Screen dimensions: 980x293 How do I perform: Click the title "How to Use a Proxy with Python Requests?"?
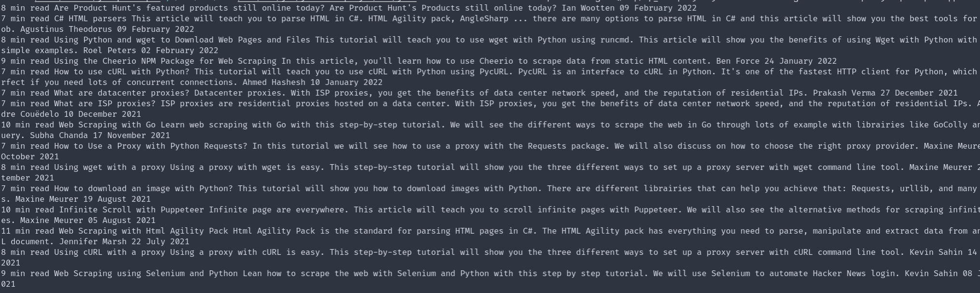[150, 146]
